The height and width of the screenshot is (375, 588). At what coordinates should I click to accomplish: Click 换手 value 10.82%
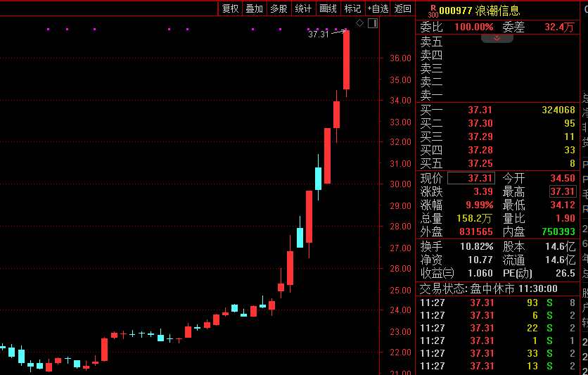[x=477, y=246]
